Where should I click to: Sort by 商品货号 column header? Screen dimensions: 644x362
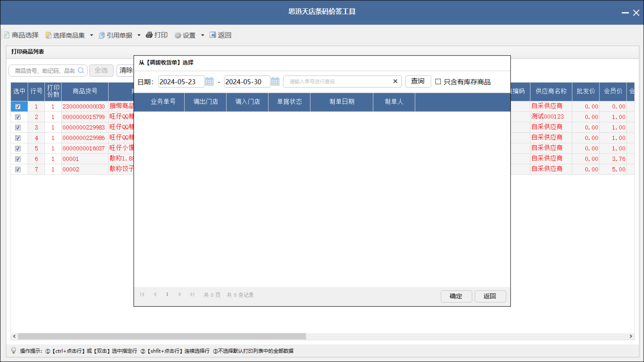coord(84,91)
